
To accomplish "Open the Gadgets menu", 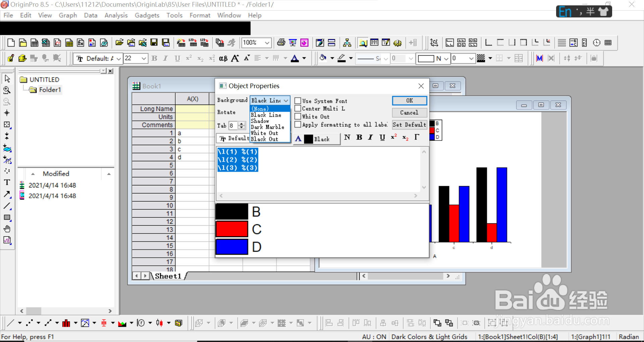I will [147, 15].
